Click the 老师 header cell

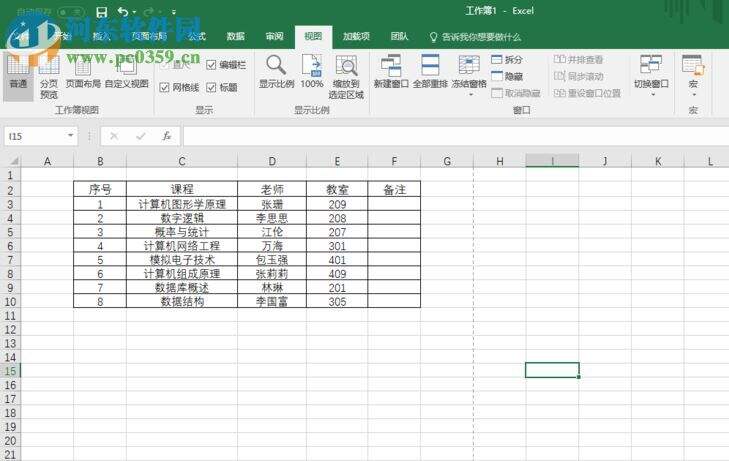point(272,190)
